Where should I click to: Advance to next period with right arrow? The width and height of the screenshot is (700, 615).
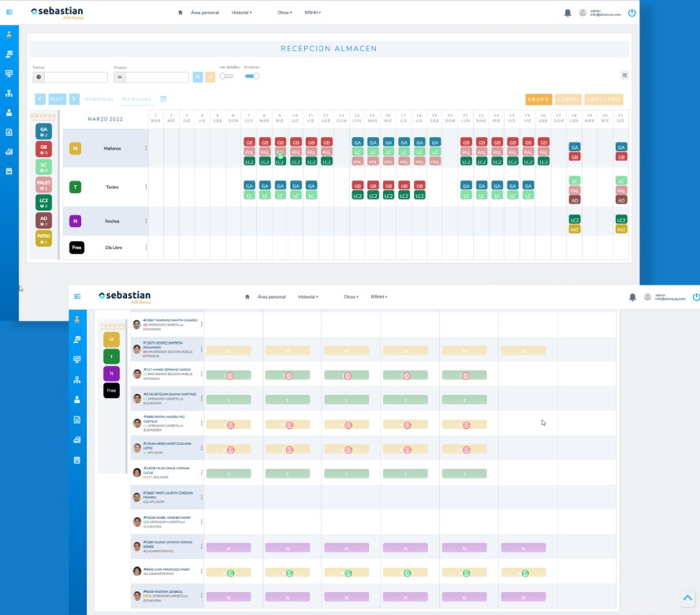74,99
